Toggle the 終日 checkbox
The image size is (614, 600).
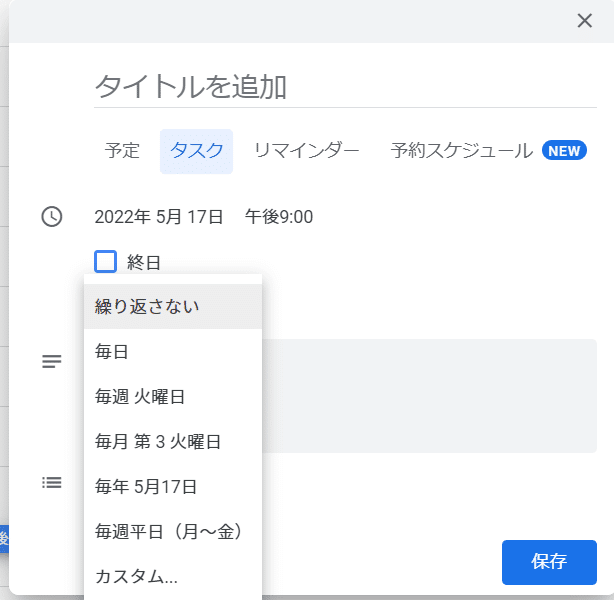click(x=105, y=262)
